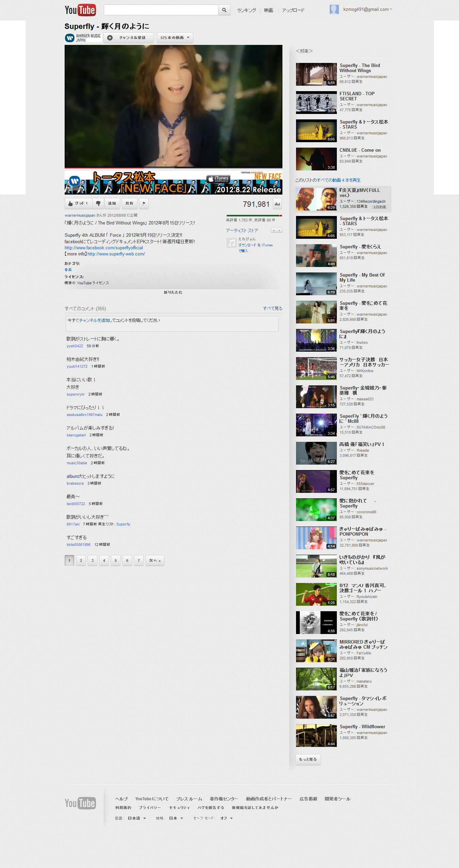Open the セーフモード オフ dropdown

[226, 818]
